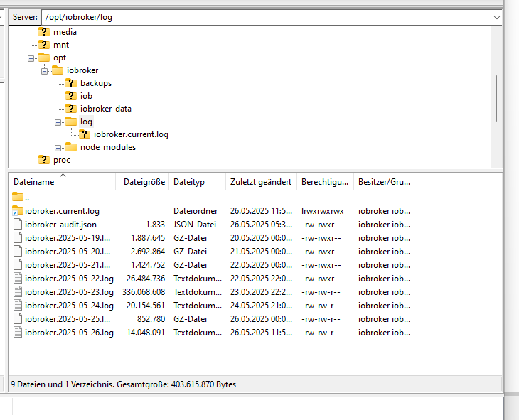Click the iobroker.2025-05-19 GZ file icon
The width and height of the screenshot is (519, 420).
(x=18, y=238)
